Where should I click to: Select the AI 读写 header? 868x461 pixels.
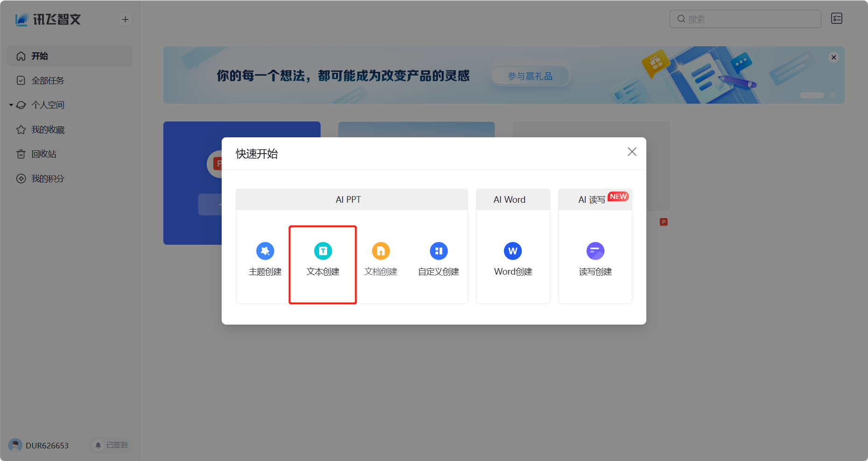coord(595,199)
